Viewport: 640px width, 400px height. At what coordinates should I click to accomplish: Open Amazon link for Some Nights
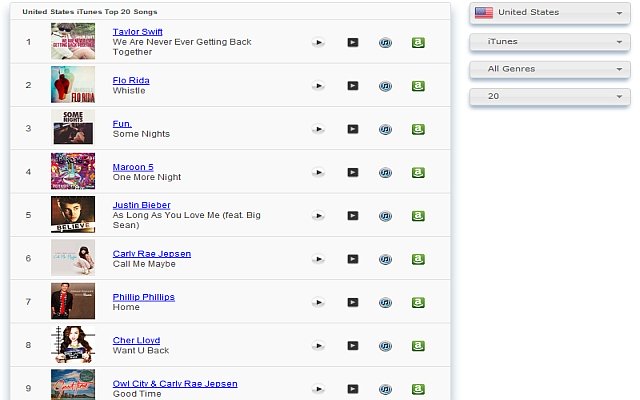[418, 129]
